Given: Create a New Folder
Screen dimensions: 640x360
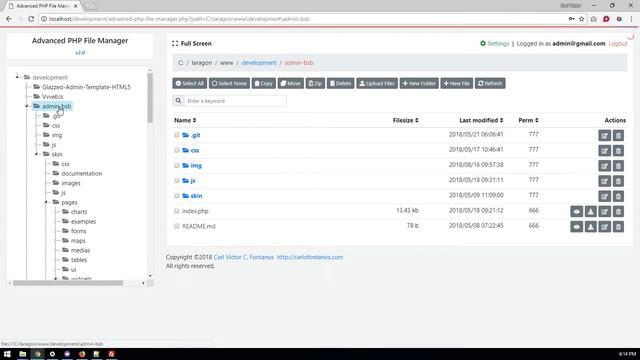Looking at the screenshot, I should [419, 83].
